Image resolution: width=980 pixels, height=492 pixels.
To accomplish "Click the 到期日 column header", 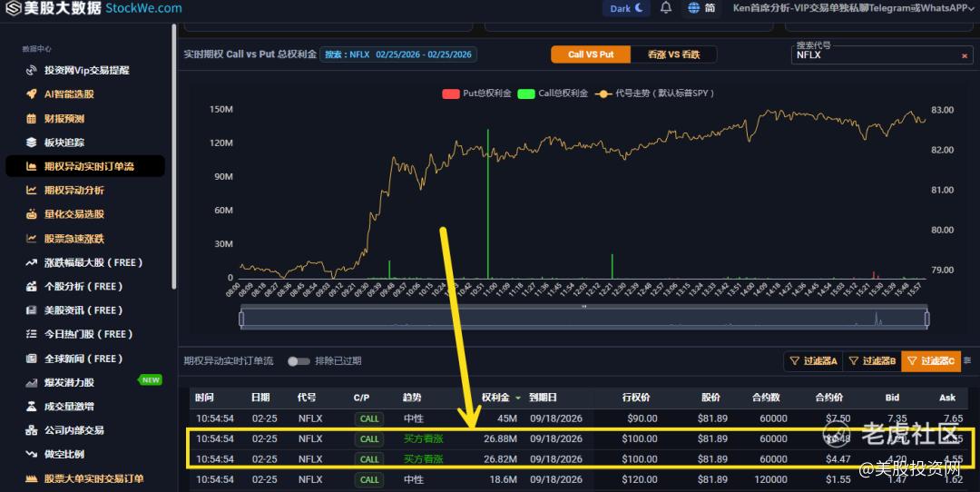I will (x=543, y=398).
